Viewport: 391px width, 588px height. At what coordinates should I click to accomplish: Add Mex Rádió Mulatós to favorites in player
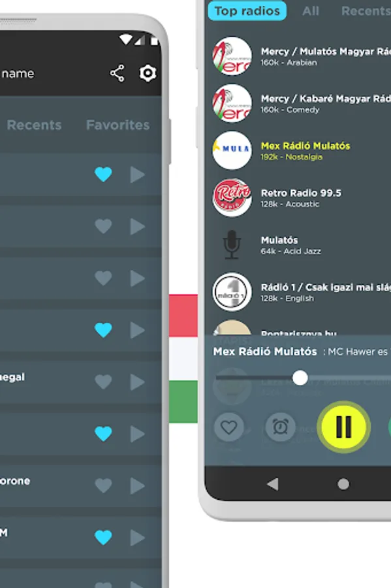229,427
